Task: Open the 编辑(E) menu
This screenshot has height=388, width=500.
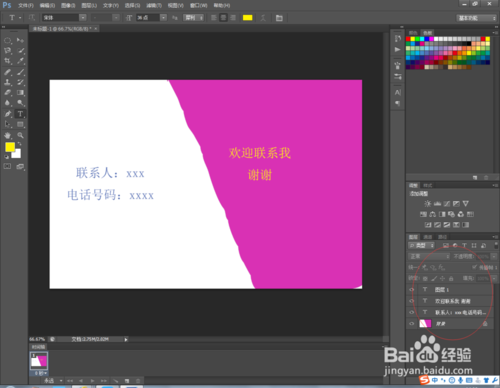Action: (x=47, y=5)
